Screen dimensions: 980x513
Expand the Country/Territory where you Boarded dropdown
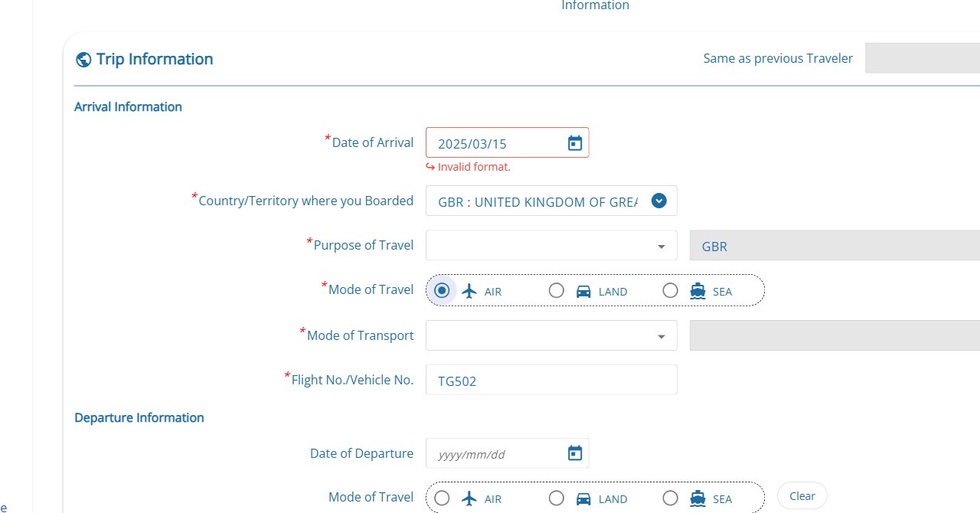pyautogui.click(x=658, y=201)
